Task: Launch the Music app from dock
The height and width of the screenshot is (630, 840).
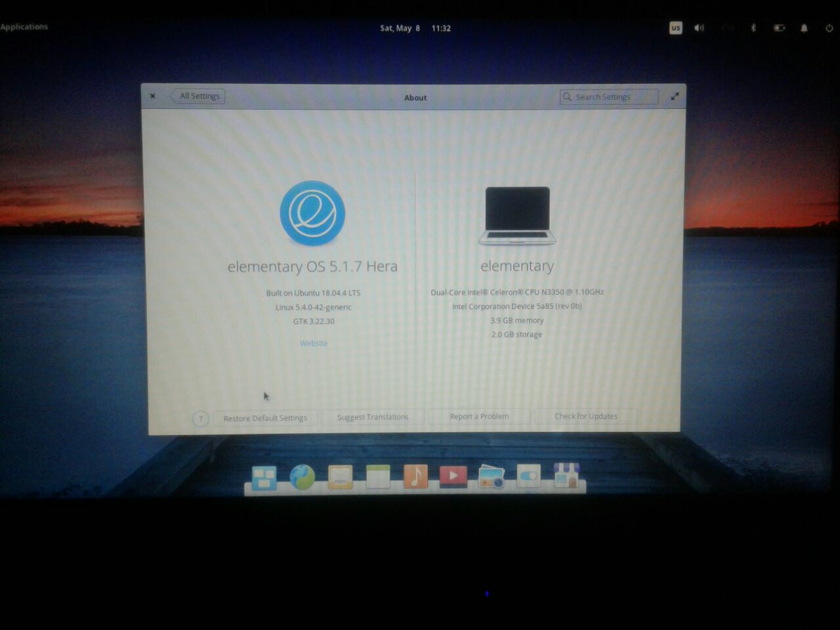Action: (415, 476)
